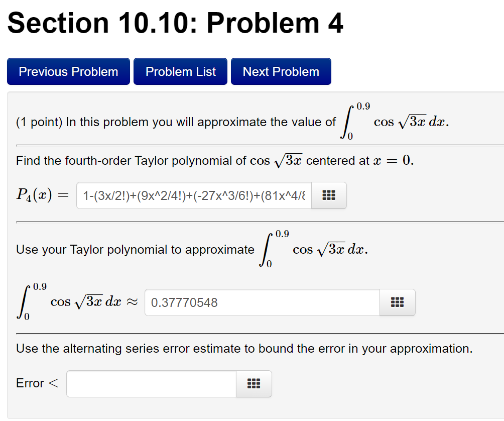Image resolution: width=504 pixels, height=421 pixels.
Task: Advance to the Next Problem
Action: tap(281, 71)
